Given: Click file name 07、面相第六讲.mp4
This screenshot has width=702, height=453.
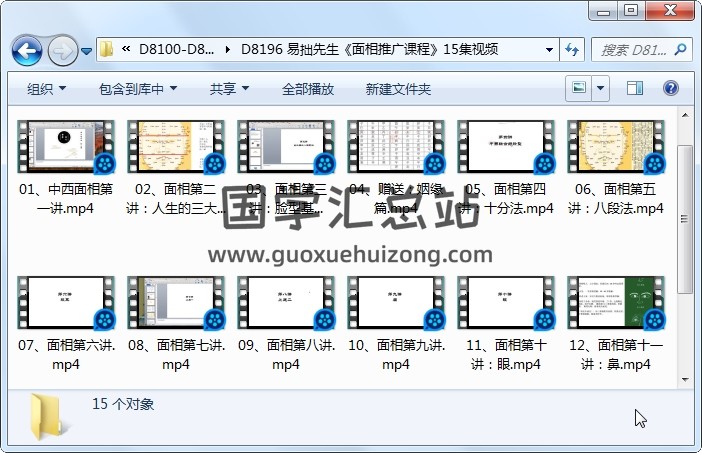Looking at the screenshot, I should [66, 355].
